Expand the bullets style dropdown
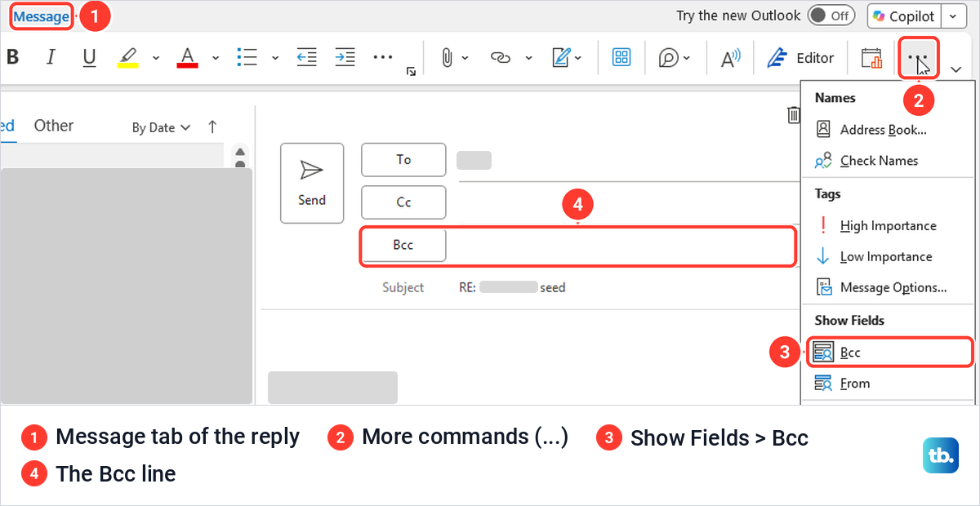 click(275, 58)
